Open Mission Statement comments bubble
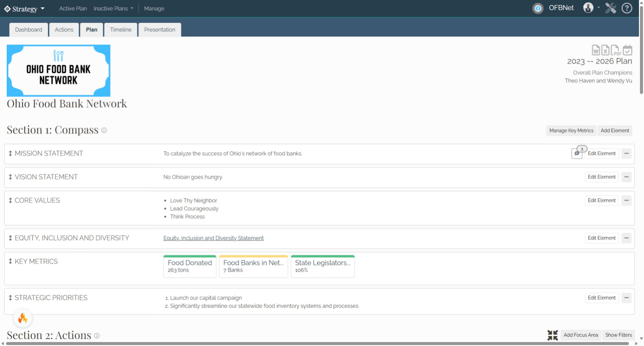Image resolution: width=644 pixels, height=346 pixels. [x=577, y=153]
